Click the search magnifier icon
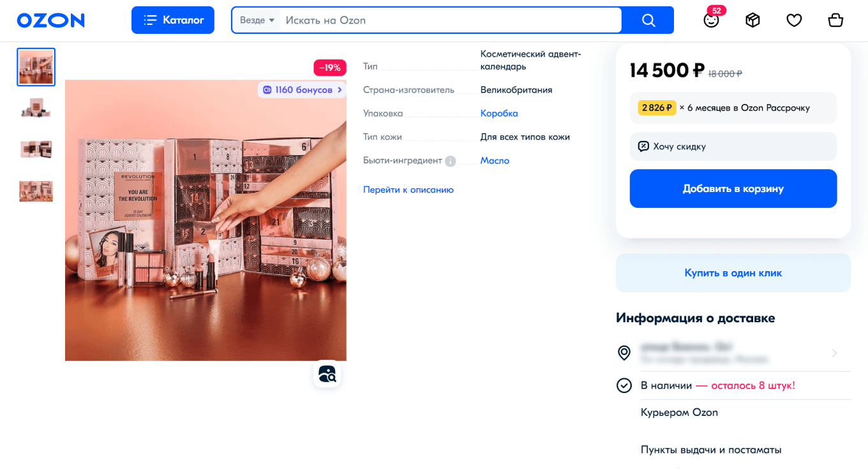The width and height of the screenshot is (868, 474). [648, 20]
